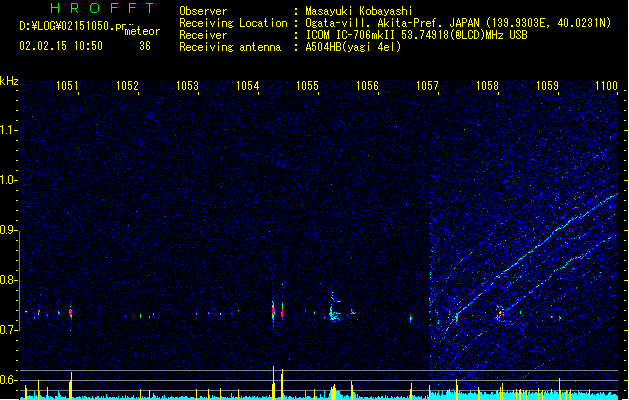Click the 'Receiving antenna' label
Viewport: 629px width, 400px height.
[230, 47]
